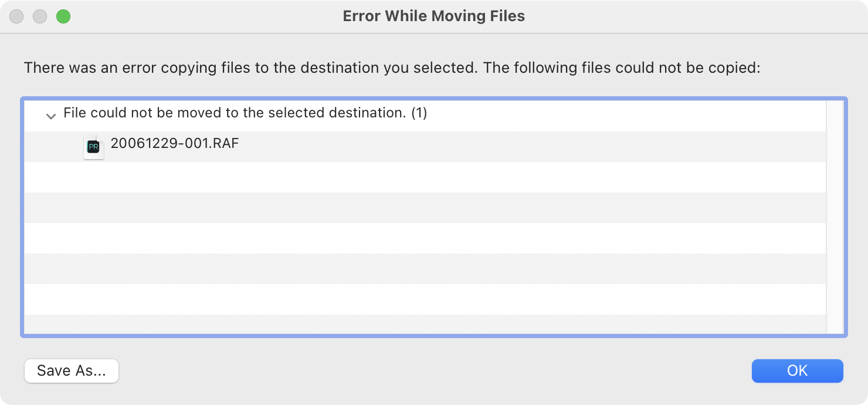Click OK to dismiss the error dialog
This screenshot has height=405, width=868.
pos(797,370)
